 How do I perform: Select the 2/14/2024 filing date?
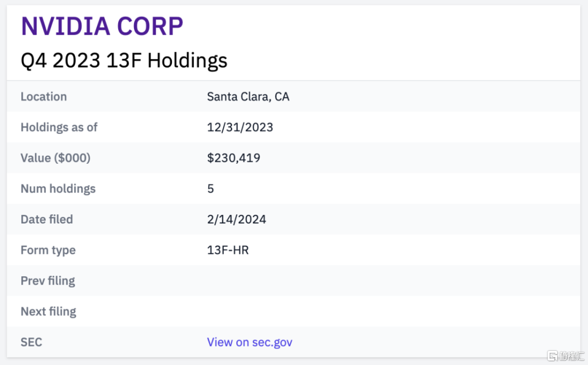pyautogui.click(x=236, y=219)
